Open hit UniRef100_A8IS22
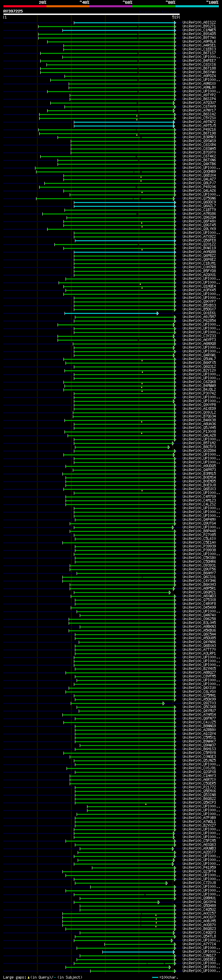This screenshot has height=980, width=222. point(199,23)
